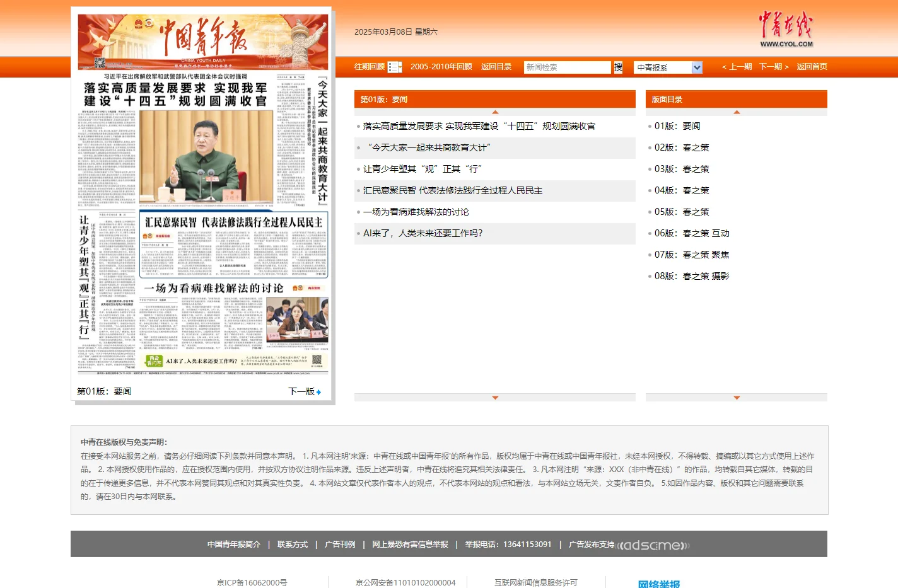Click the adsame advertising logo in footer
The image size is (898, 588).
click(x=653, y=545)
